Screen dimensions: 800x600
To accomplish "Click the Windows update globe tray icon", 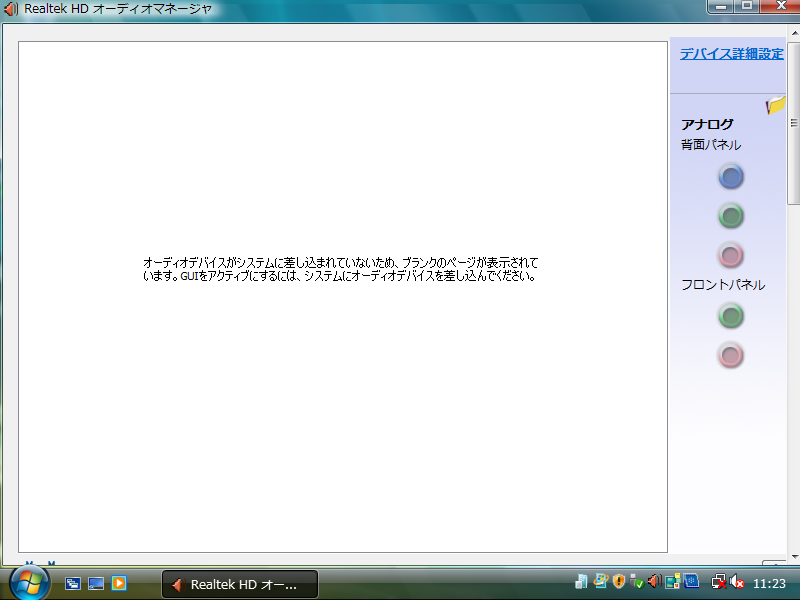I will pyautogui.click(x=601, y=581).
